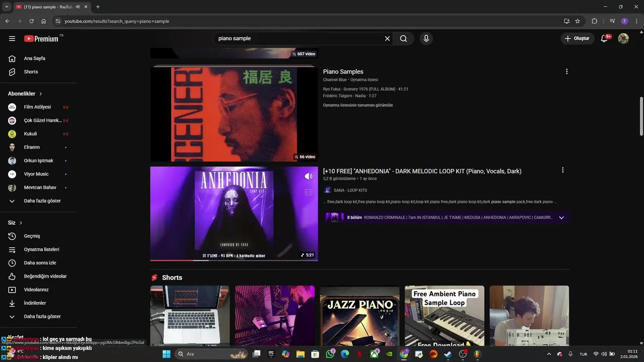Show hidden system tray icons chevron
Viewport: 644px width, 362px height.
[549, 354]
